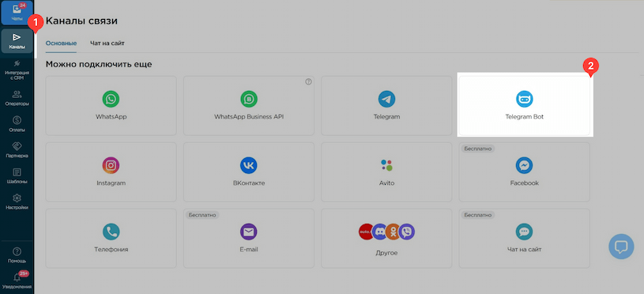Click the E-mail card label
Image resolution: width=644 pixels, height=294 pixels.
click(x=248, y=249)
